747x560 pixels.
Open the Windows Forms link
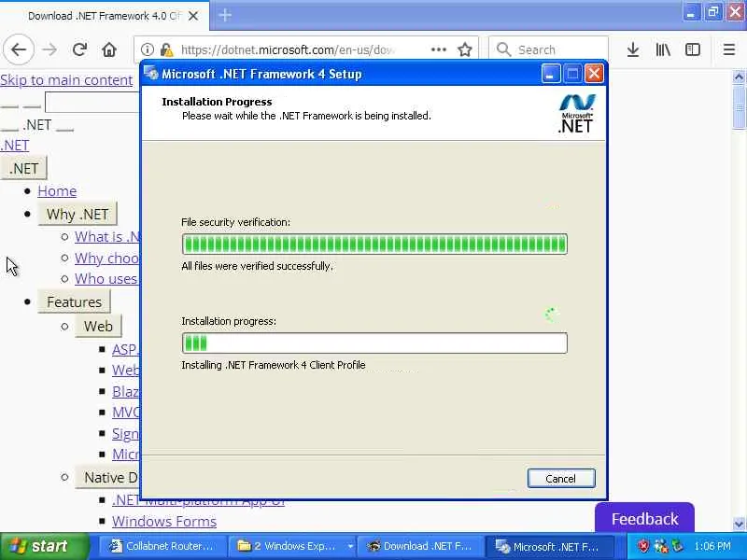164,522
